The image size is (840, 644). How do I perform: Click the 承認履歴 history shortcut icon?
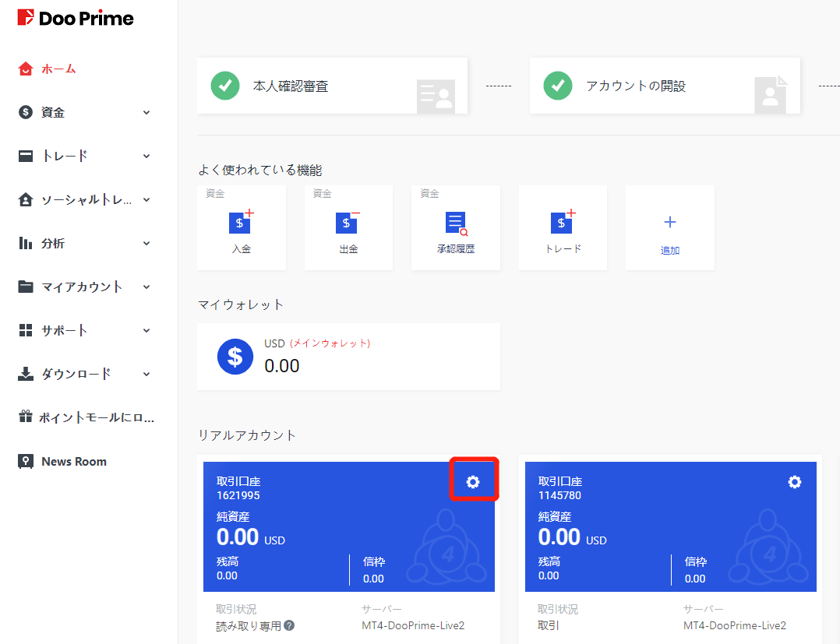(x=457, y=223)
